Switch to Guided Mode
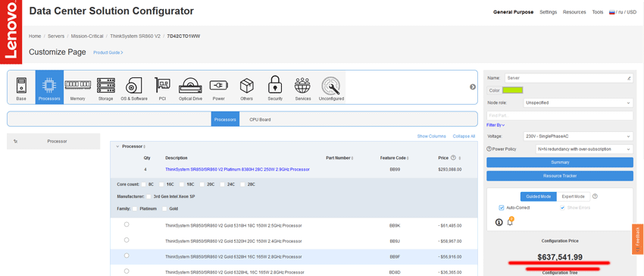The height and width of the screenshot is (276, 644). click(538, 196)
